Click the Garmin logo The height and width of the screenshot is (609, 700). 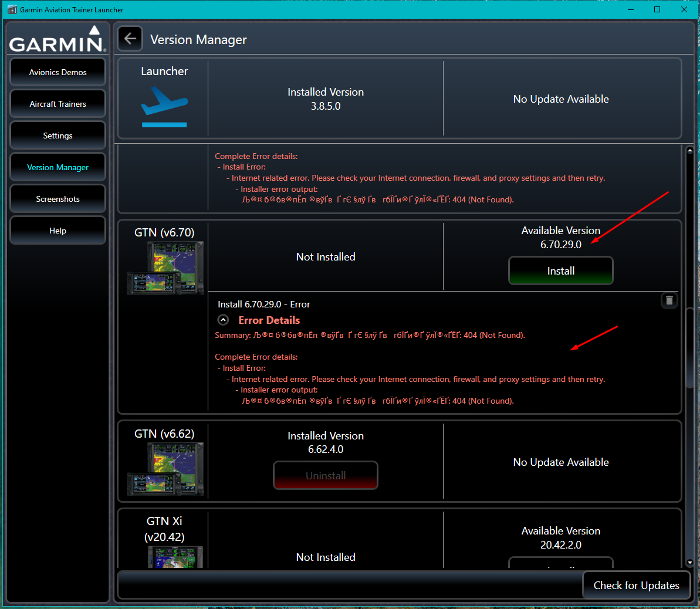pyautogui.click(x=58, y=39)
